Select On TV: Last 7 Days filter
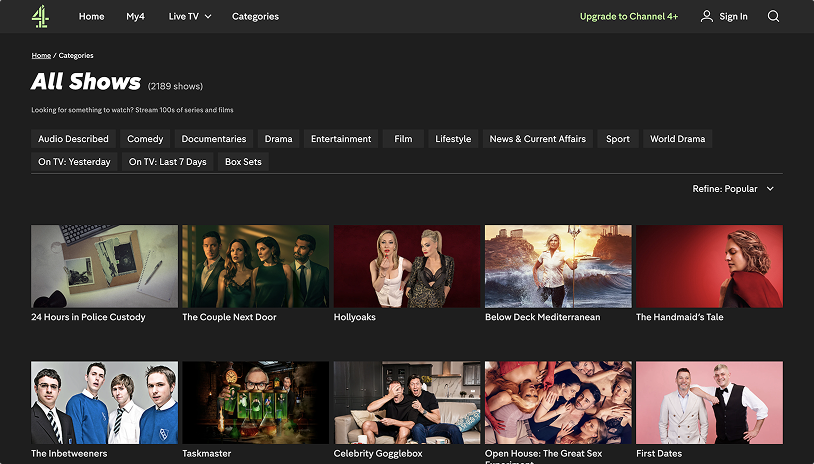The height and width of the screenshot is (464, 814). (168, 161)
